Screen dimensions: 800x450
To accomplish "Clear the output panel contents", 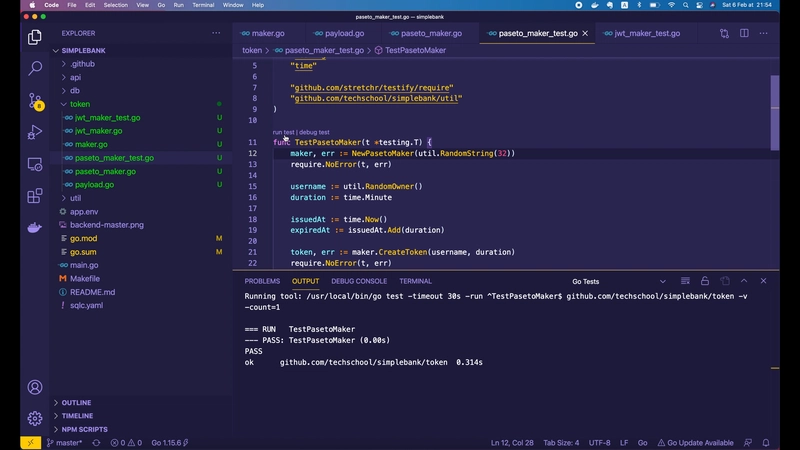I will (686, 281).
